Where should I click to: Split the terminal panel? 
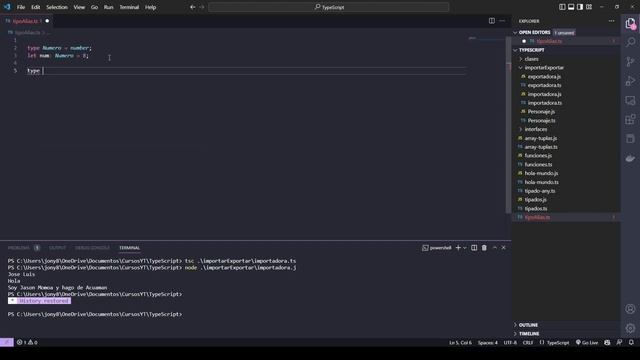[x=474, y=248]
